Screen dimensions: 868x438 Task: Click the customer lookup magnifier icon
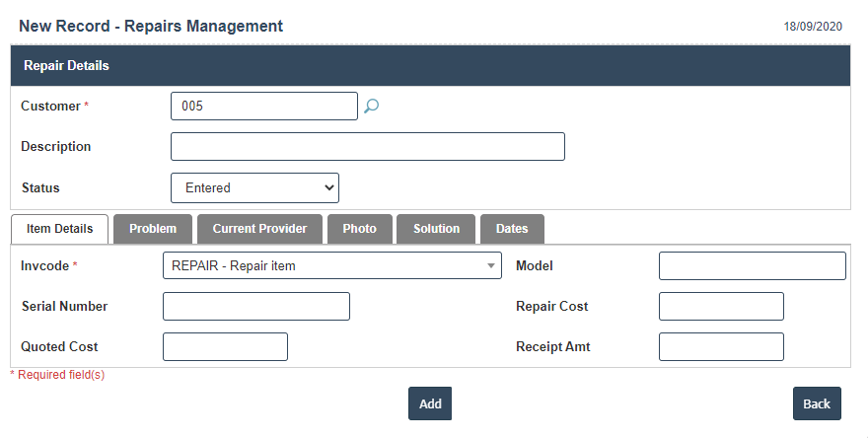click(371, 107)
